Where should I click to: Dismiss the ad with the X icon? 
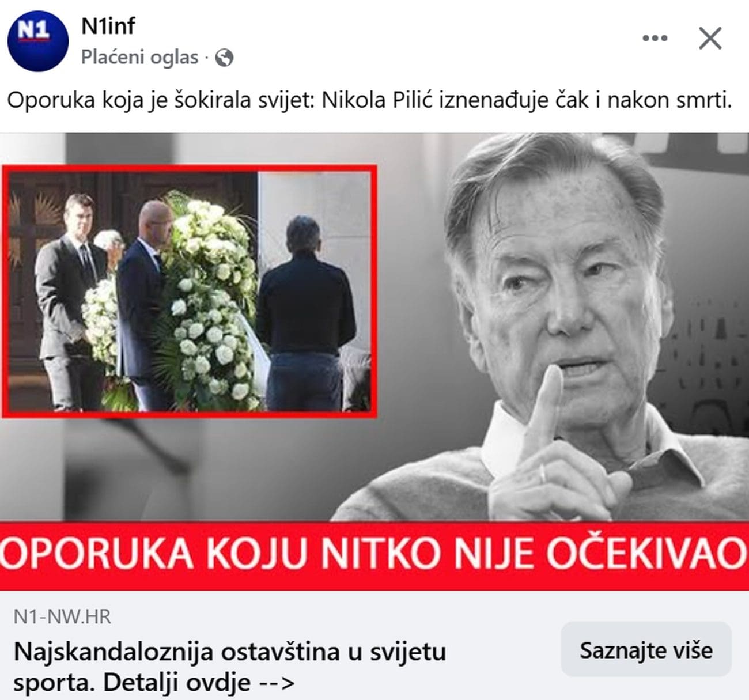coord(710,39)
